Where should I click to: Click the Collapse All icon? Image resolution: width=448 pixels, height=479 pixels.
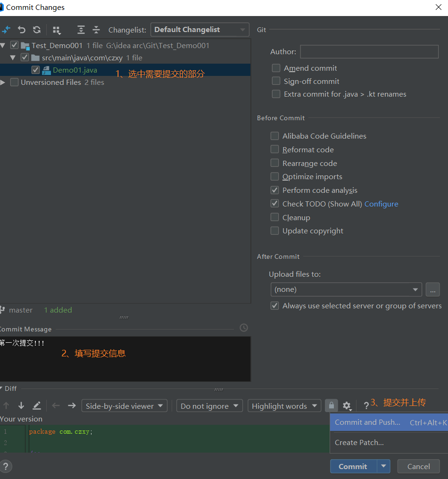[x=96, y=30]
